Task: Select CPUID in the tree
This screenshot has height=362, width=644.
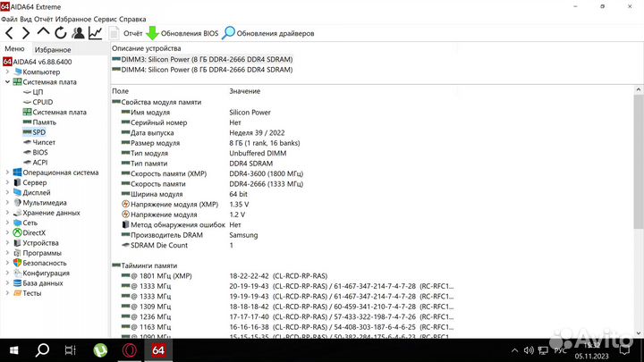Action: [38, 102]
